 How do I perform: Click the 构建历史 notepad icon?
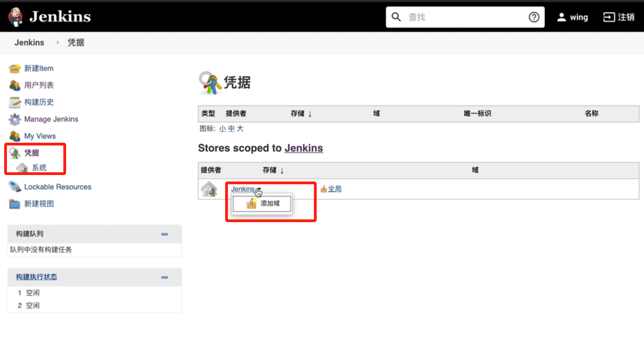click(15, 102)
